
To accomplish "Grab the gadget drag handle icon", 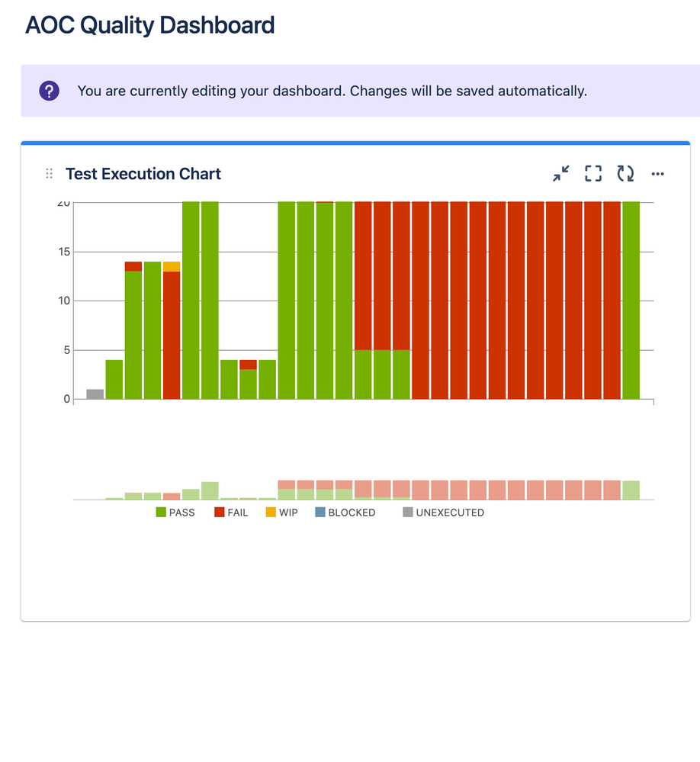I will click(49, 173).
